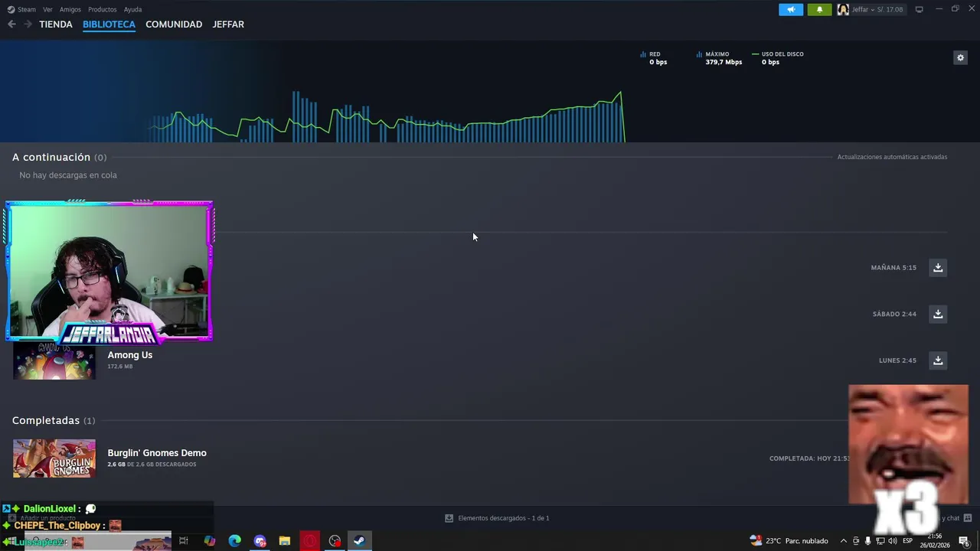Click the 'LUNES 2:45' scheduled time

(897, 360)
